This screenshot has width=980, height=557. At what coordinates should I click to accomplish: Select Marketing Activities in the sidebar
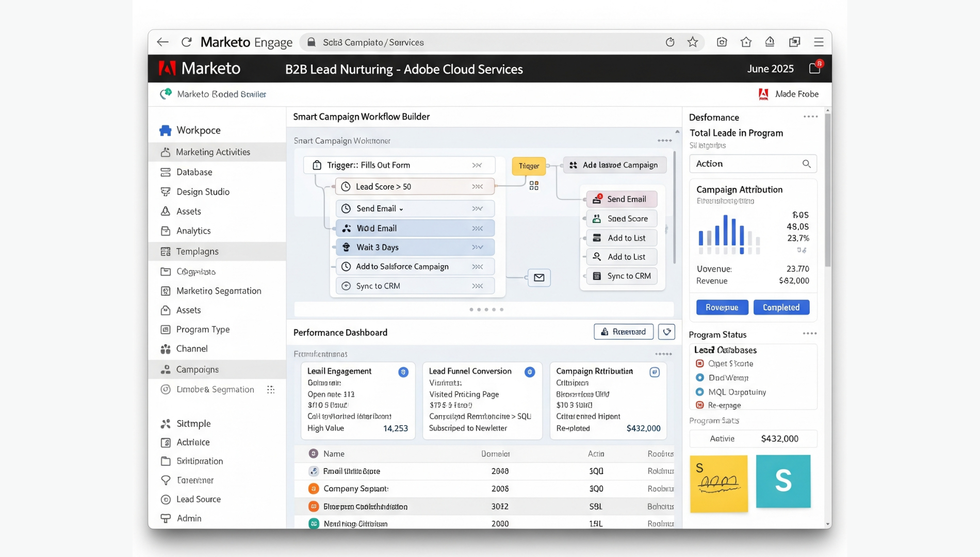click(x=217, y=152)
